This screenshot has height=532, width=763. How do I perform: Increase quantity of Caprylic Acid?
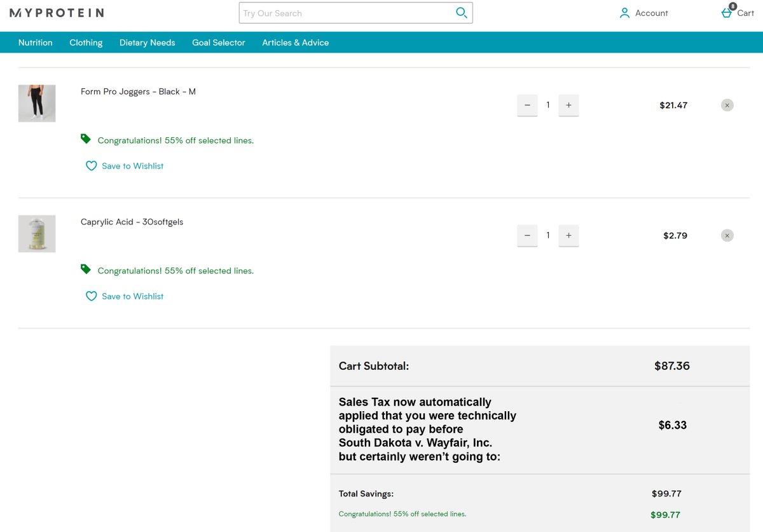(568, 236)
